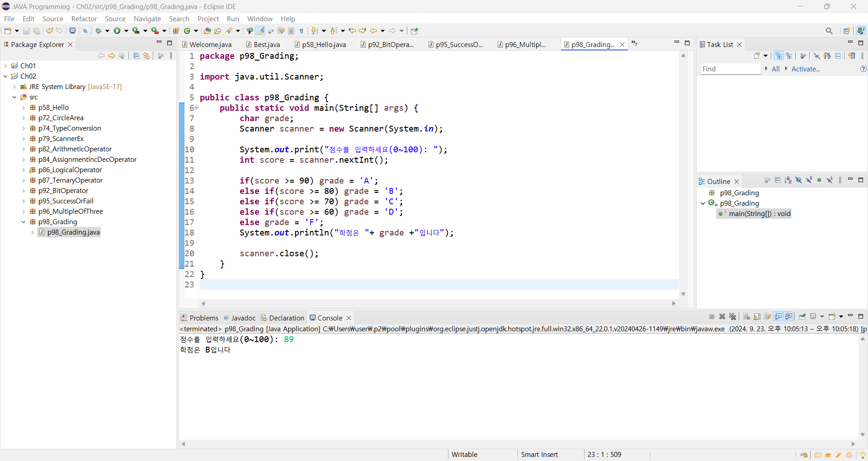Toggle Scroll Lock in Console toolbar

(757, 316)
